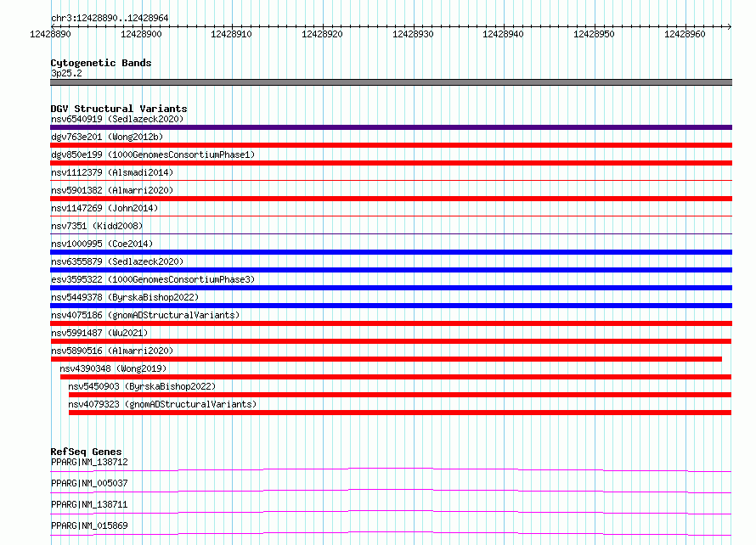Open the RefSeq Genes track title

[87, 452]
